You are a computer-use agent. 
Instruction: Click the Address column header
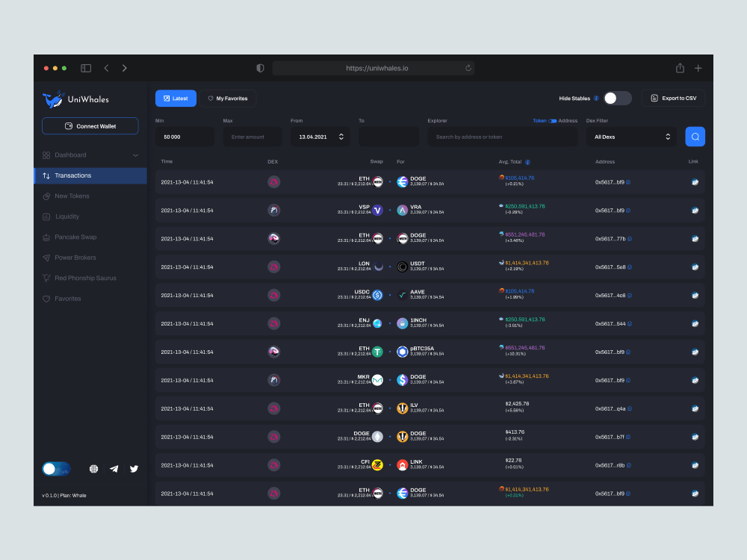(604, 162)
